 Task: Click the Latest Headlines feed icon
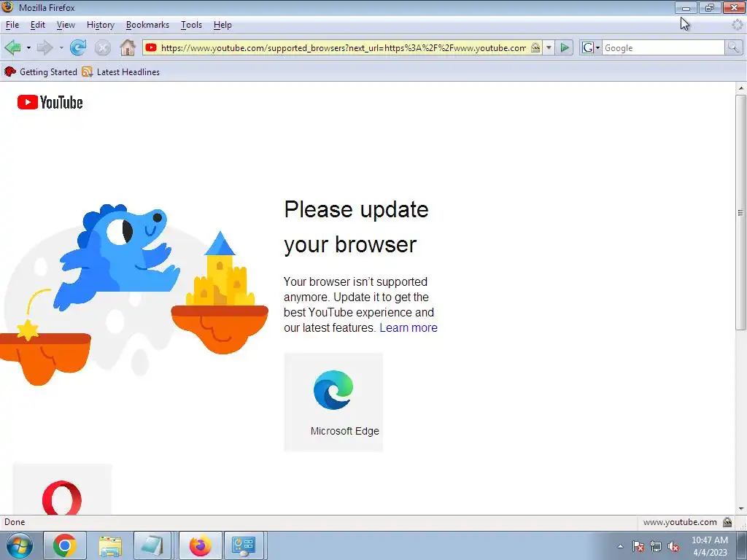pos(88,72)
